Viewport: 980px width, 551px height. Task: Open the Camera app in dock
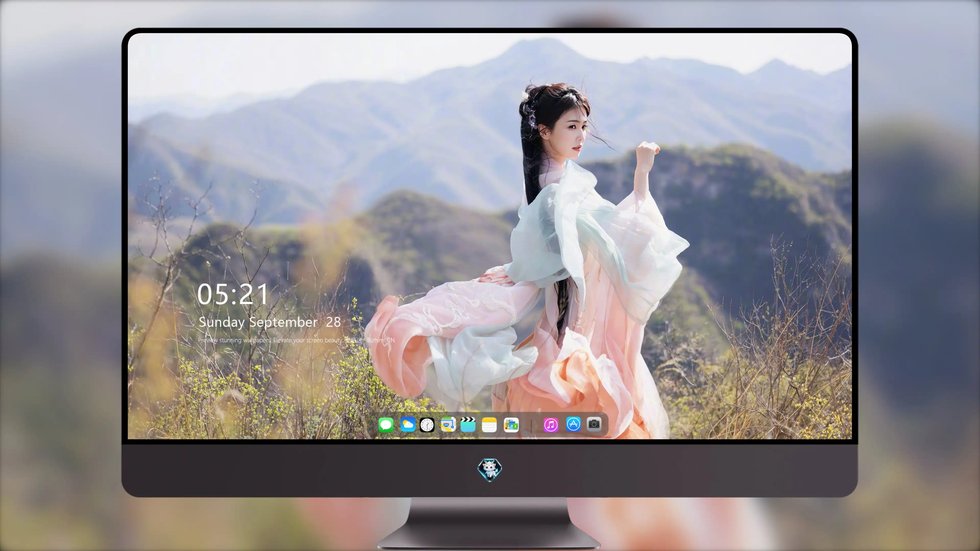594,424
